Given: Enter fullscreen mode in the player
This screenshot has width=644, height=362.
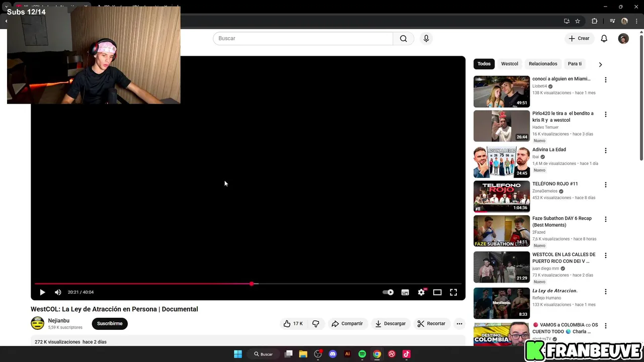Looking at the screenshot, I should pos(453,292).
